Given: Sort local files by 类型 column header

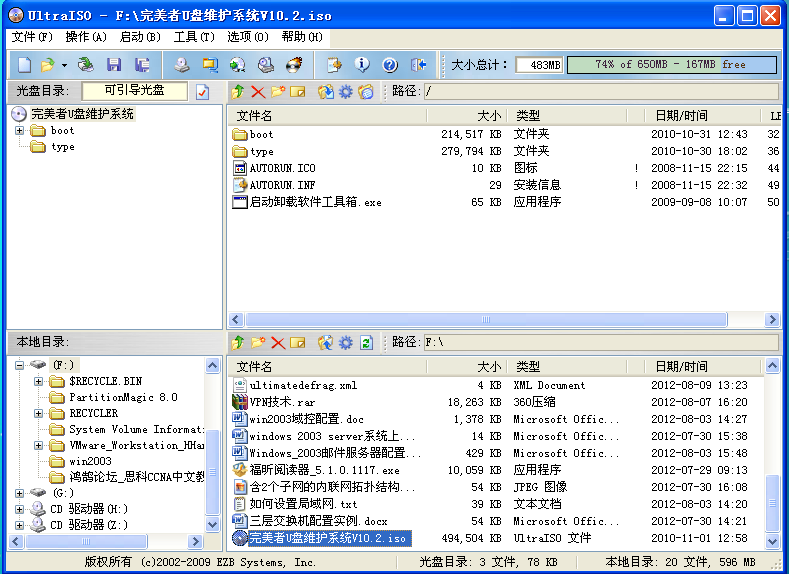Looking at the screenshot, I should coord(567,367).
